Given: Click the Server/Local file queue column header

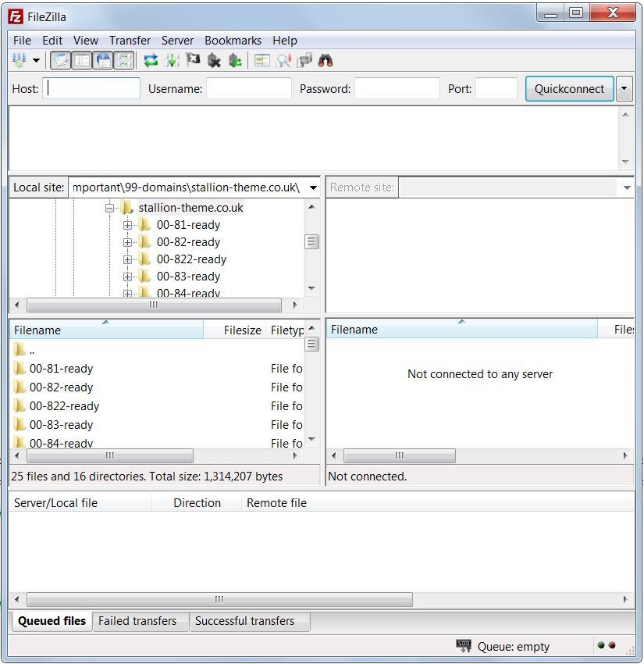Looking at the screenshot, I should [x=80, y=502].
